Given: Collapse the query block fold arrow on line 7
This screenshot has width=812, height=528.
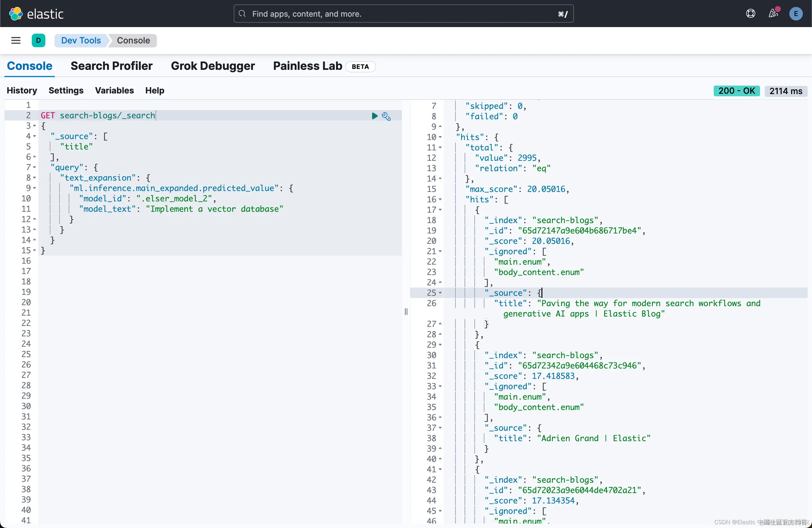Looking at the screenshot, I should pos(34,167).
